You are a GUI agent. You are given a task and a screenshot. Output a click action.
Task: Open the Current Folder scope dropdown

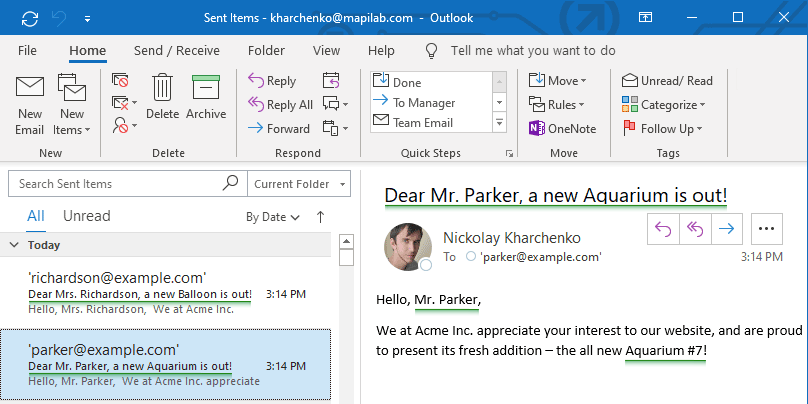click(299, 184)
